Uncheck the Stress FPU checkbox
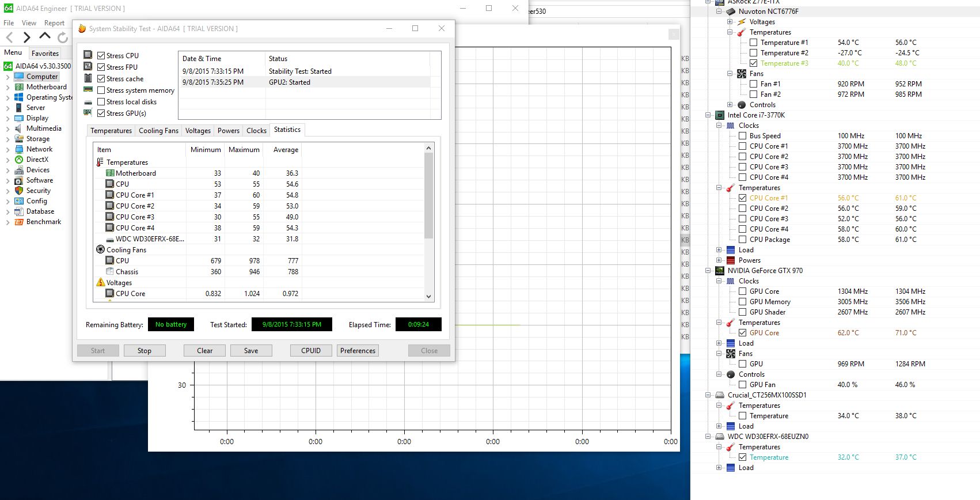The width and height of the screenshot is (980, 500). pyautogui.click(x=101, y=67)
